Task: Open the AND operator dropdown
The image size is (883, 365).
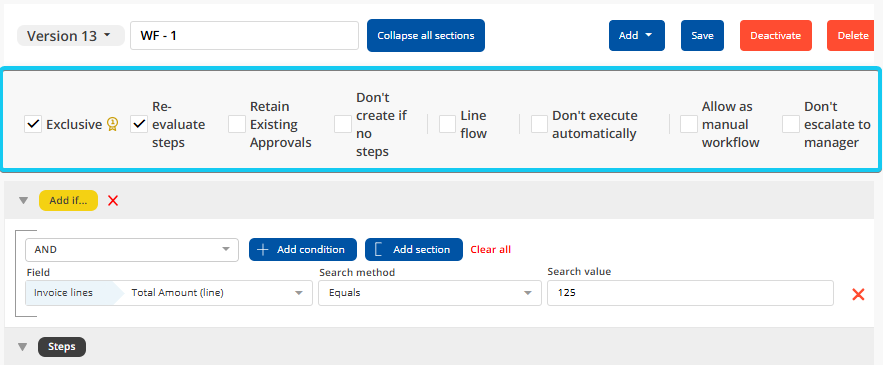Action: (x=132, y=250)
